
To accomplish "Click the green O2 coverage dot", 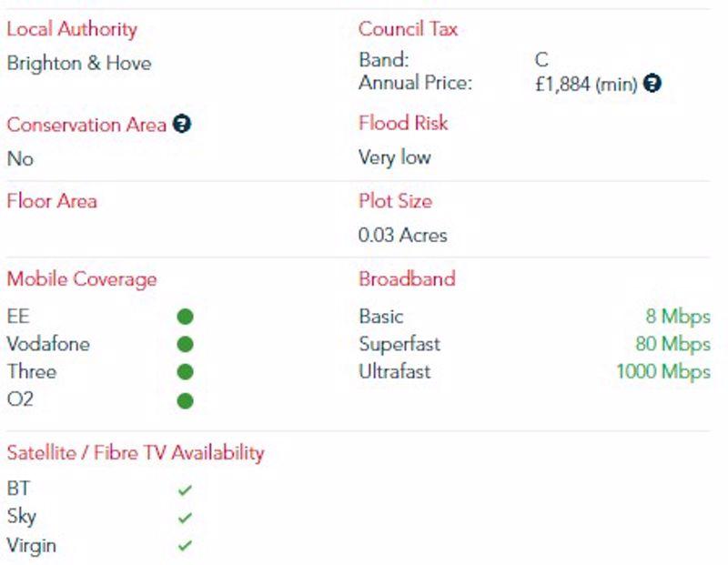I will [x=186, y=400].
